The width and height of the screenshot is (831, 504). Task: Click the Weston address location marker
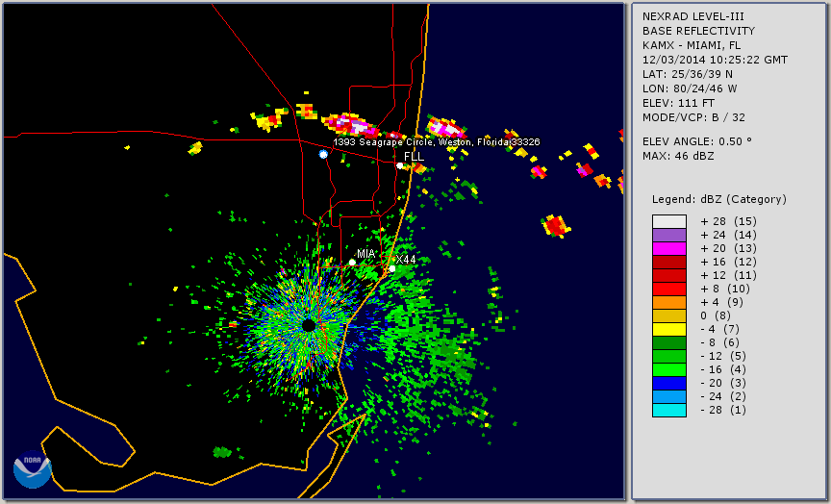click(323, 154)
